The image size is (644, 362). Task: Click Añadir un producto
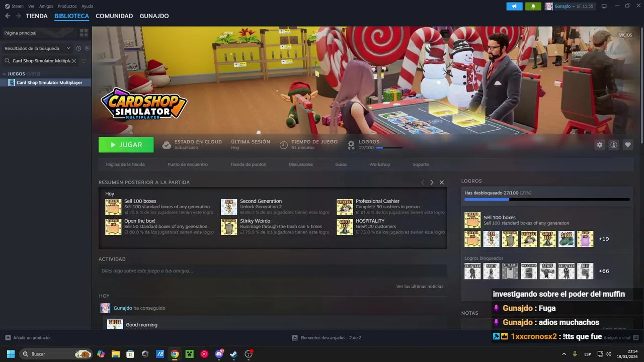(31, 338)
